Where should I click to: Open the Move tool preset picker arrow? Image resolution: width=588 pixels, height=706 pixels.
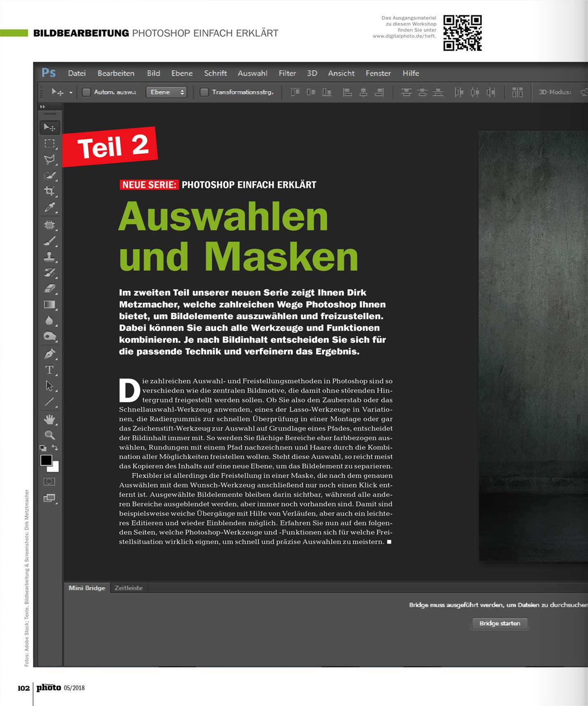(x=71, y=92)
